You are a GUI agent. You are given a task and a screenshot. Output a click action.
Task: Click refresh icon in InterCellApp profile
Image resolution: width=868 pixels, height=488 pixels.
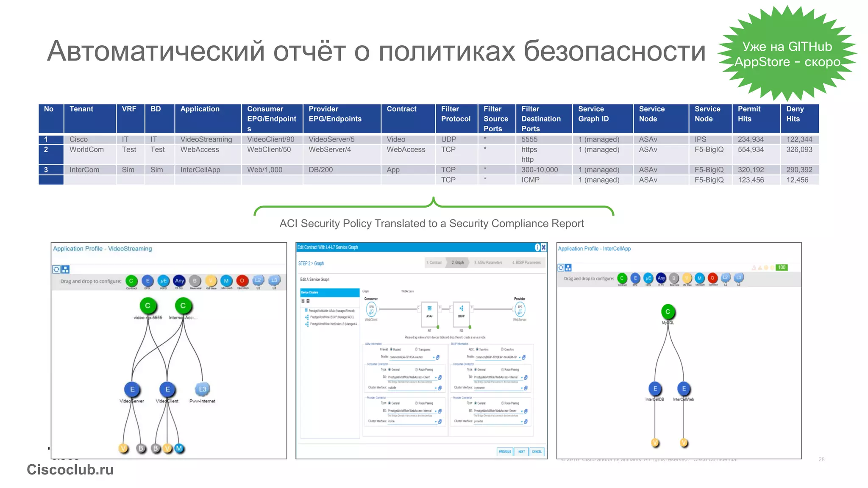pos(561,268)
